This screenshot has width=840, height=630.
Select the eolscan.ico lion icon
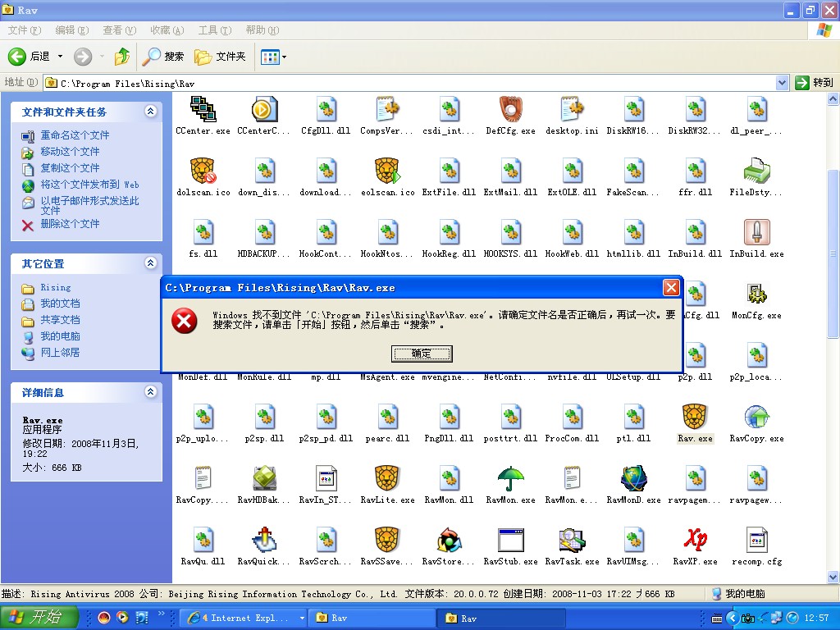(x=387, y=171)
